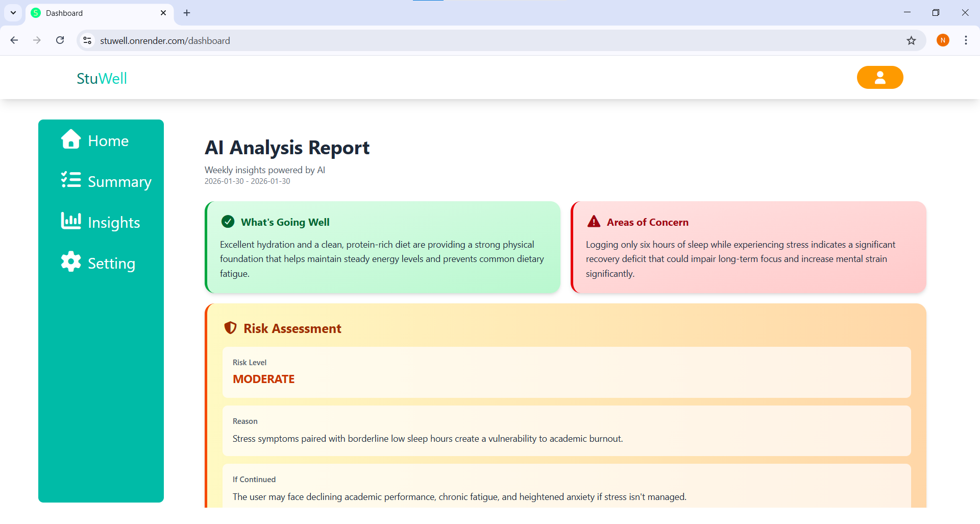Restore down the browser window
The image size is (980, 524).
click(936, 13)
